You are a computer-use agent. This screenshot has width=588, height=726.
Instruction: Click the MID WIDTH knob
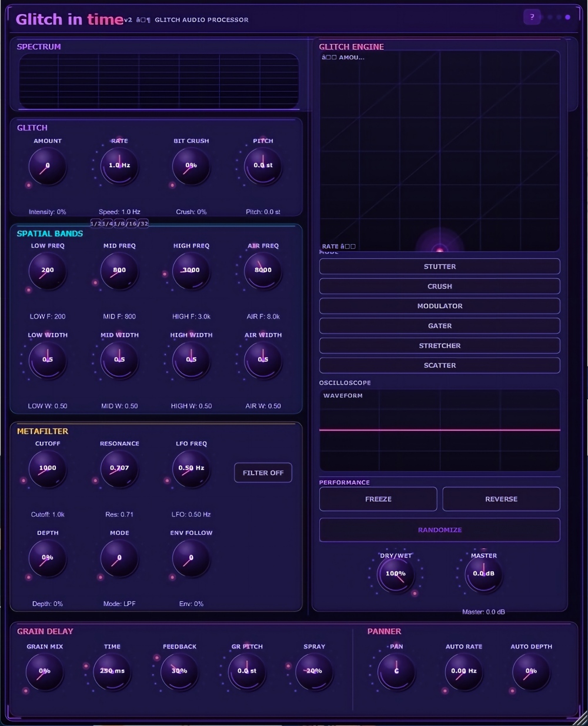pyautogui.click(x=119, y=360)
